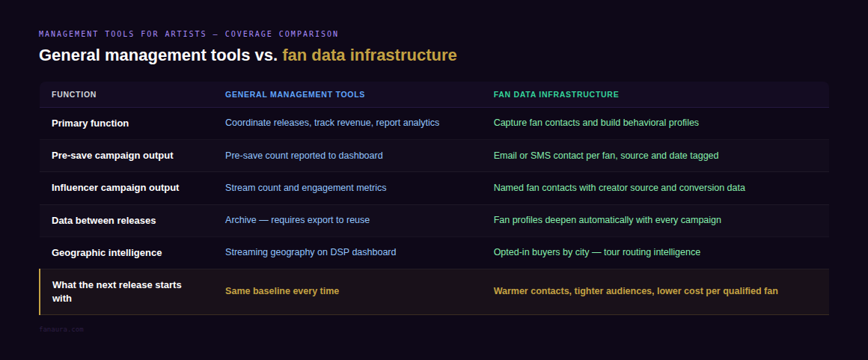Click the heading 'General management tools vs.'

[158, 55]
